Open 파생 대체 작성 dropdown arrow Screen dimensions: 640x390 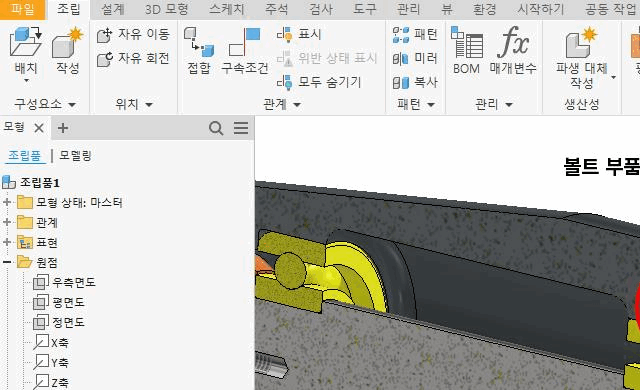tap(613, 77)
